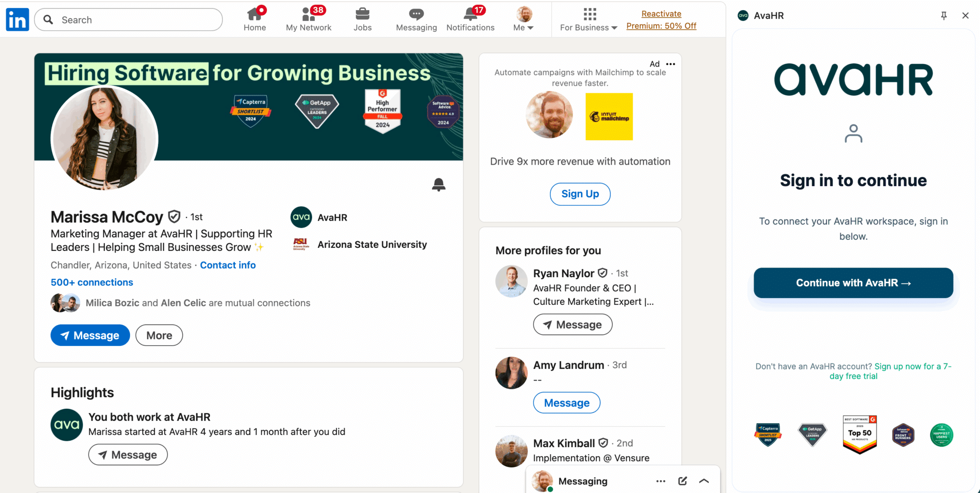Open Marissa McCoy's profile photo
The height and width of the screenshot is (493, 980).
tap(104, 139)
